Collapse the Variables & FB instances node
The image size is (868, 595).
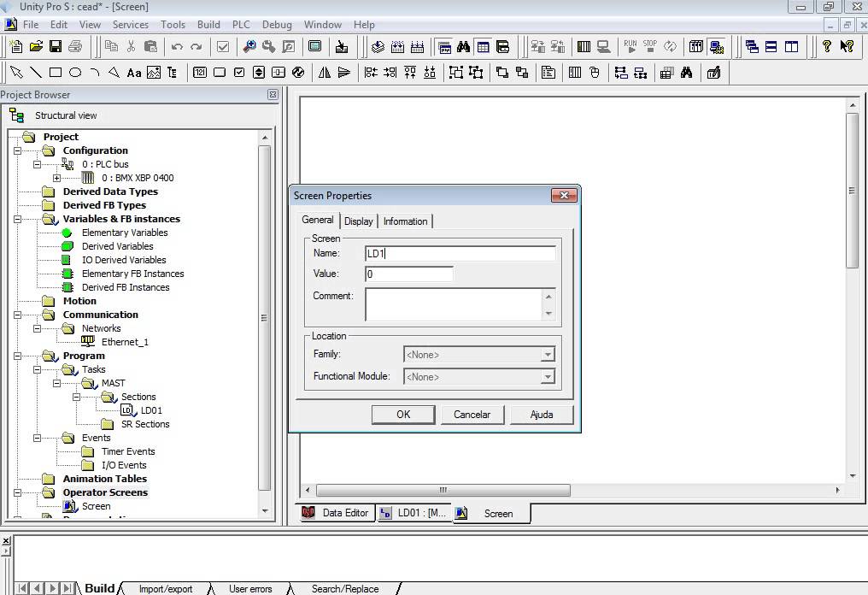pos(17,220)
